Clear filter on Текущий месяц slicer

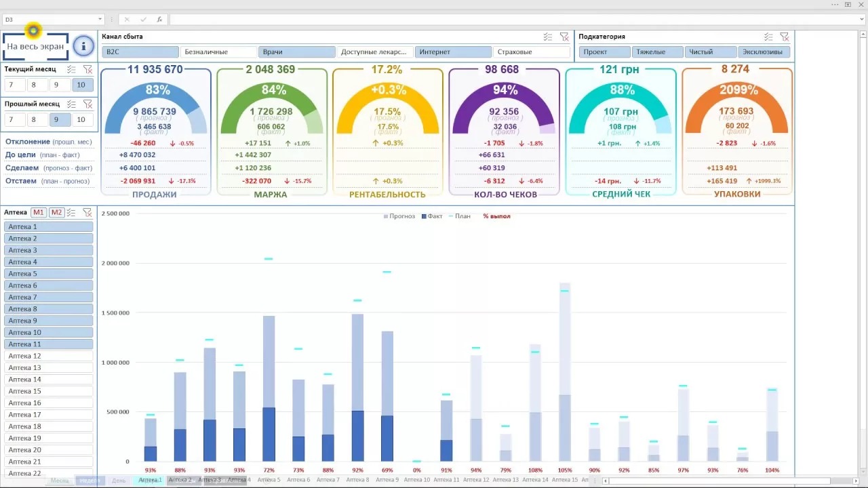point(87,69)
